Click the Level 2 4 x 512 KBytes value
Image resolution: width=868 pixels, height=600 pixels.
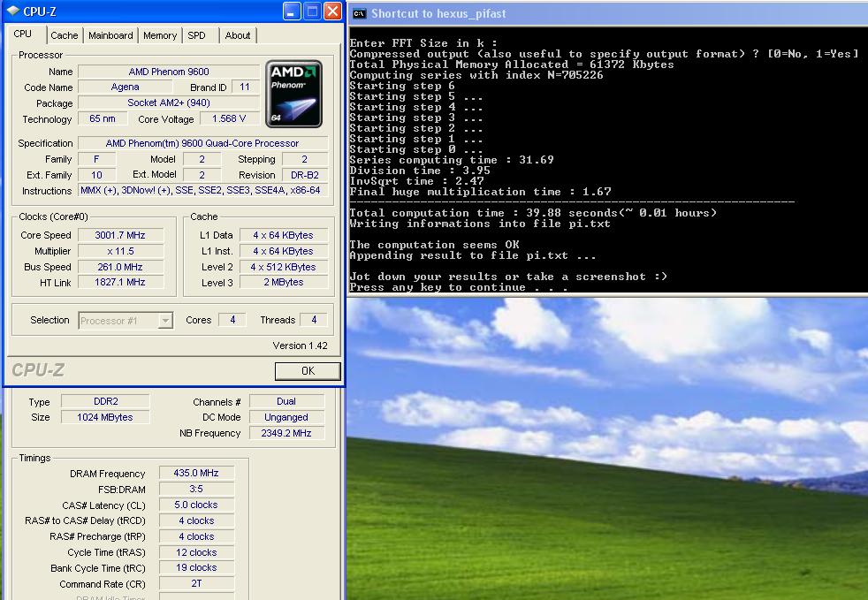pos(284,267)
